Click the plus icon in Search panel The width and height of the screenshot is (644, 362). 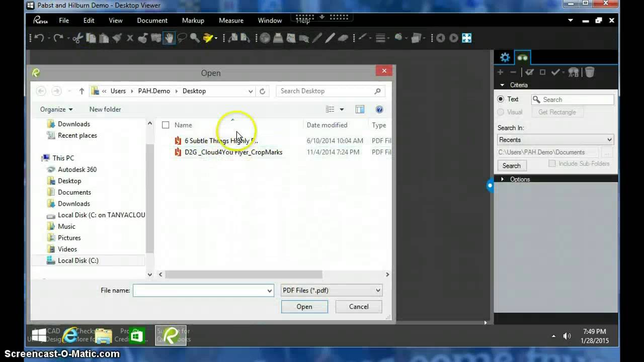(x=500, y=72)
